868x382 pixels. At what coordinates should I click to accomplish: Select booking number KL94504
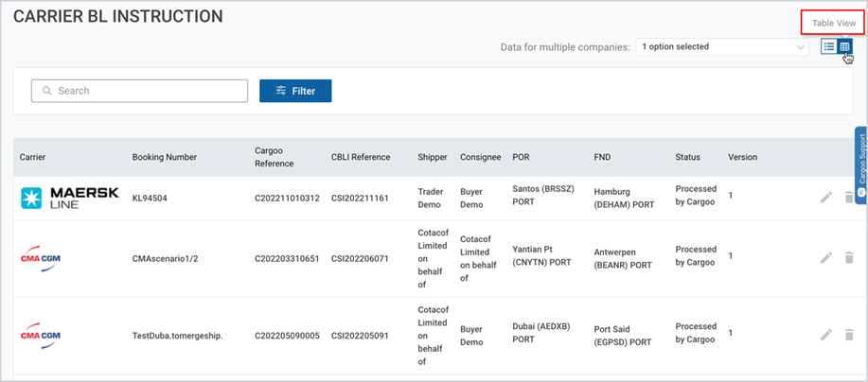coord(150,198)
